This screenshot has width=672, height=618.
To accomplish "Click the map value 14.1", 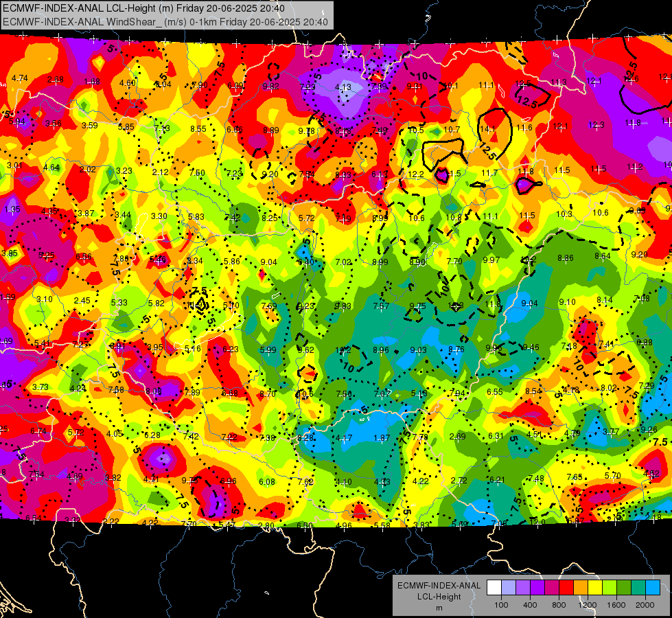I will [x=487, y=128].
